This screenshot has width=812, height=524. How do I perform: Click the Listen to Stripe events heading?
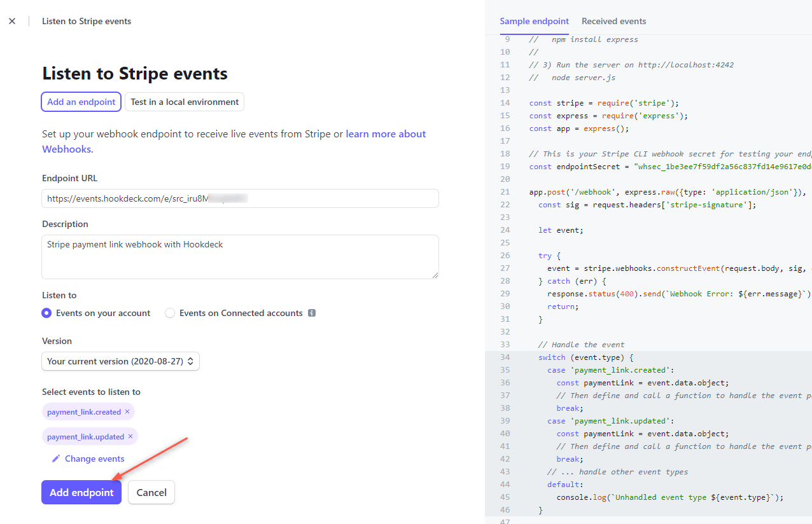135,74
